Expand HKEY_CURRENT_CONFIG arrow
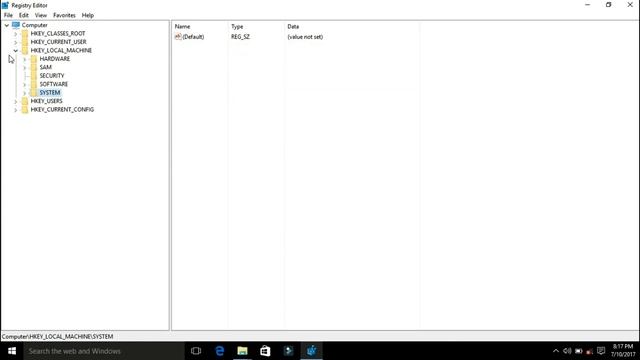The width and height of the screenshot is (640, 360). pyautogui.click(x=16, y=110)
